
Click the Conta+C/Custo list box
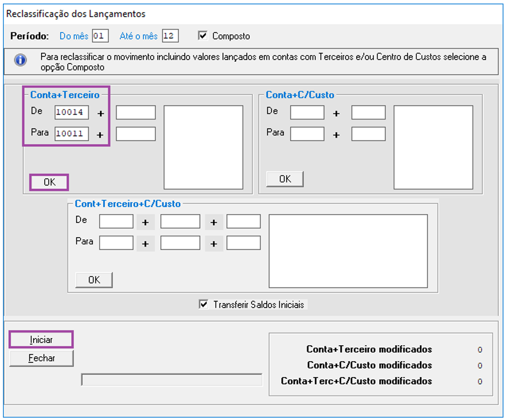pos(433,147)
